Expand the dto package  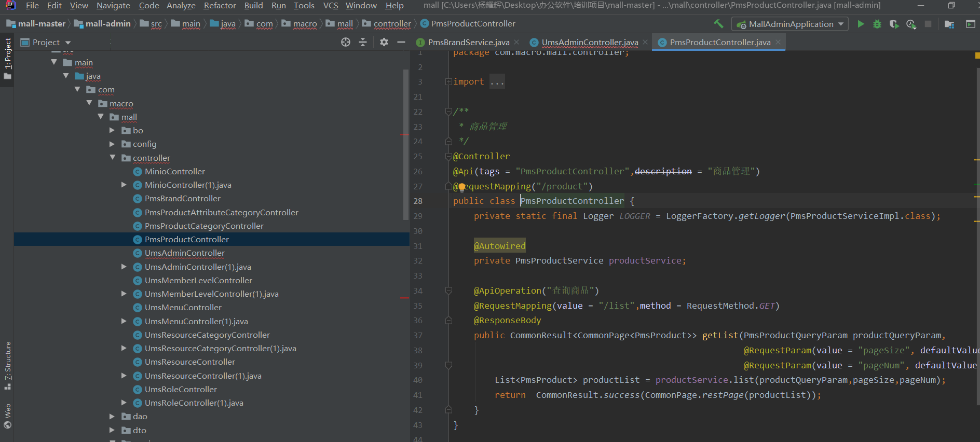112,430
